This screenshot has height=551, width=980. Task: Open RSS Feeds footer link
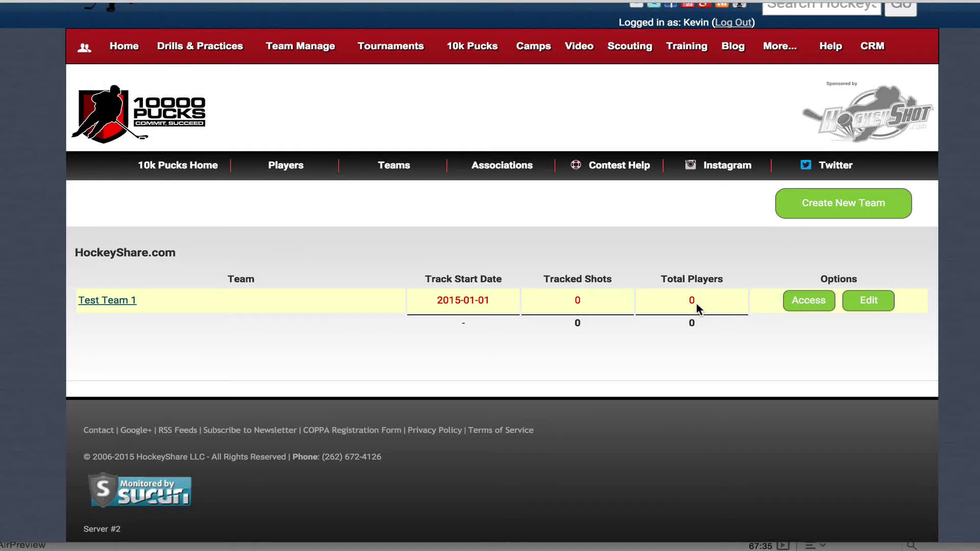(x=178, y=430)
